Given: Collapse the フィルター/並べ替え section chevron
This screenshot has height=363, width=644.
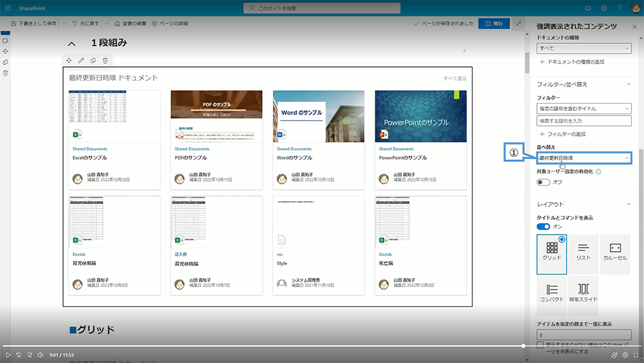Looking at the screenshot, I should tap(629, 84).
